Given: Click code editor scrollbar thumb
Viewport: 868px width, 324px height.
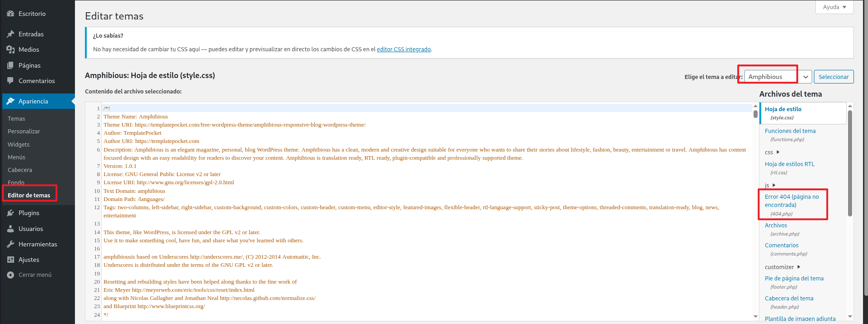Looking at the screenshot, I should click(755, 114).
